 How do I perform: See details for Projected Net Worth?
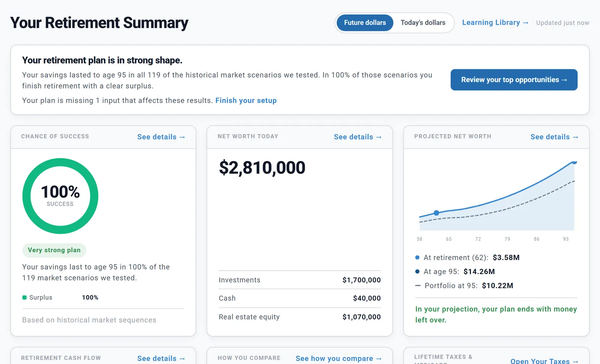click(554, 137)
